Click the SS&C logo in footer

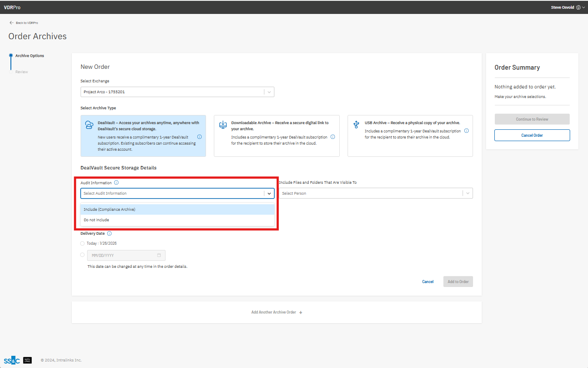tap(12, 361)
